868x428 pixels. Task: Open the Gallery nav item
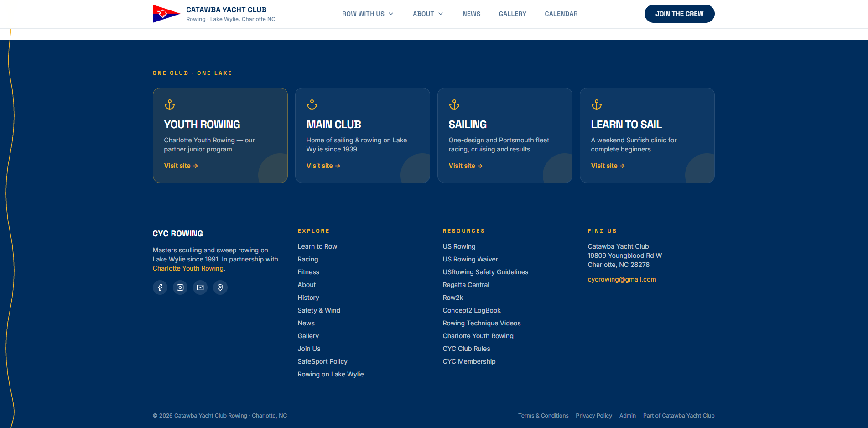pyautogui.click(x=513, y=14)
